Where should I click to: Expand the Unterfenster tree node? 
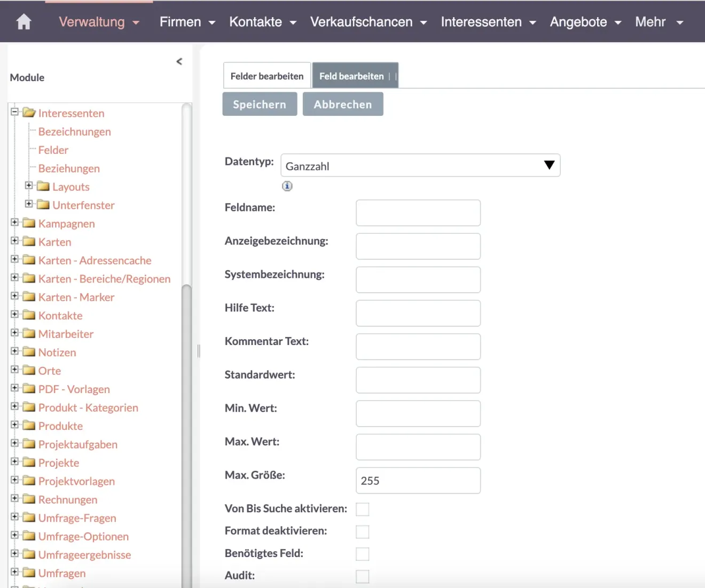pyautogui.click(x=29, y=204)
